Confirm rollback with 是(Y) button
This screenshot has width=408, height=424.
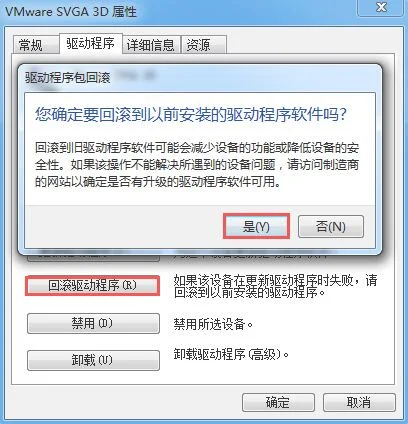[x=256, y=226]
